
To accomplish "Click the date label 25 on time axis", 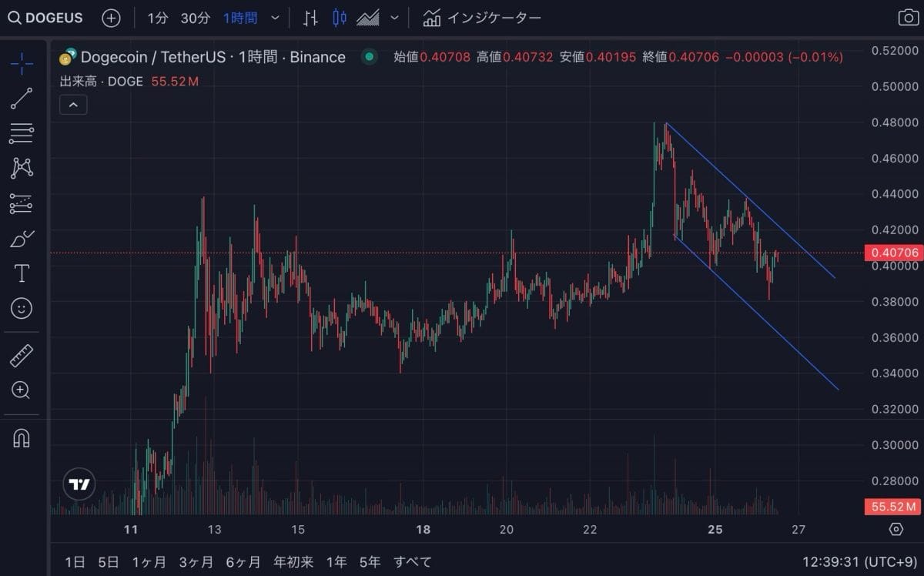I will (x=715, y=529).
